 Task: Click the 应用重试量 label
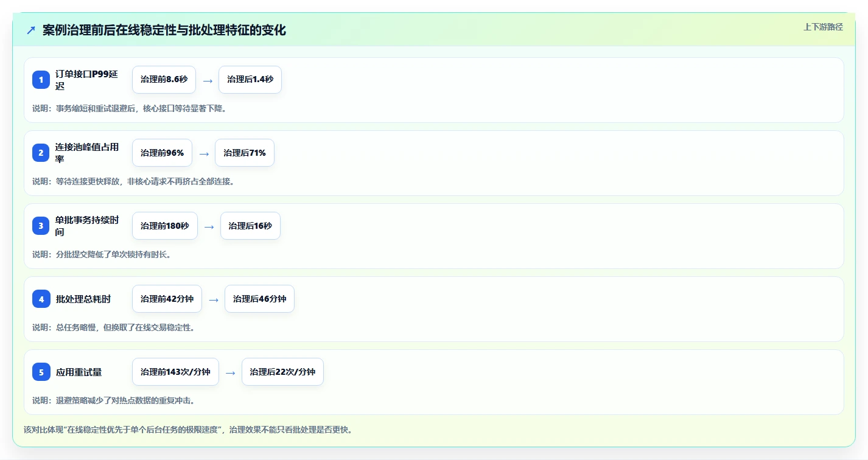(79, 372)
